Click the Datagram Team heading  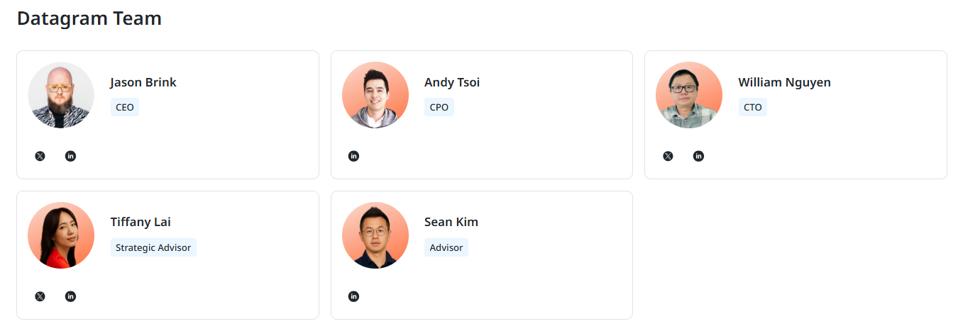89,18
